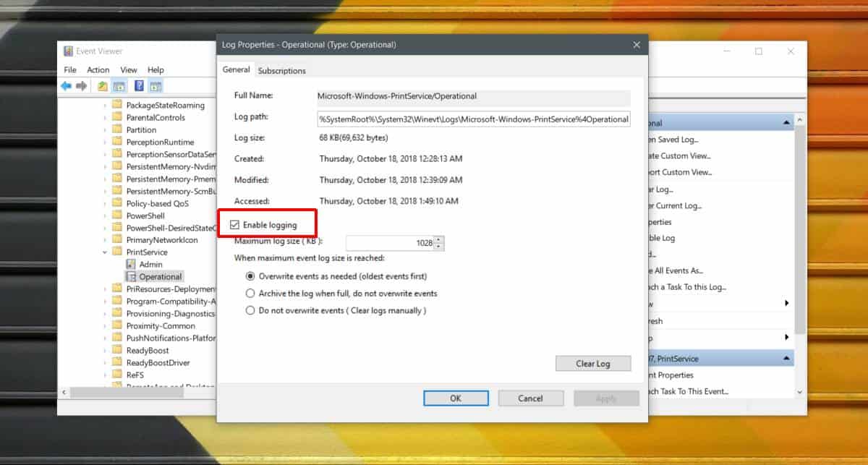Click Attach a Task To this Log action

pyautogui.click(x=686, y=287)
